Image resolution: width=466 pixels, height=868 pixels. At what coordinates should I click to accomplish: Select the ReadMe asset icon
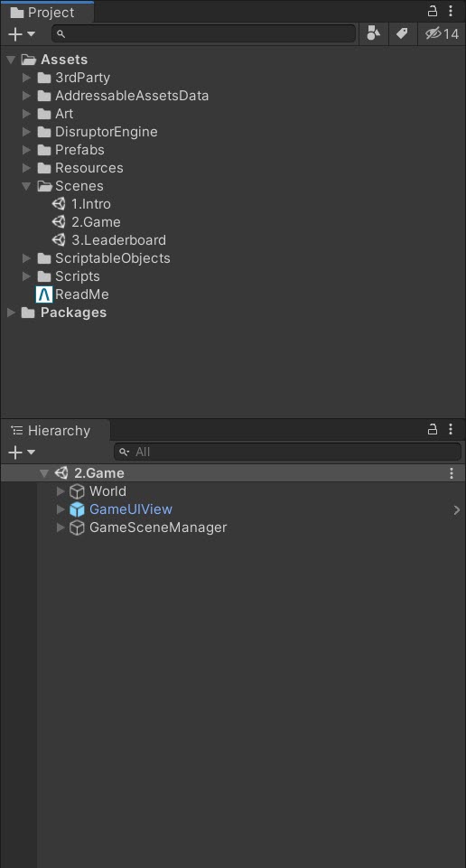click(43, 294)
